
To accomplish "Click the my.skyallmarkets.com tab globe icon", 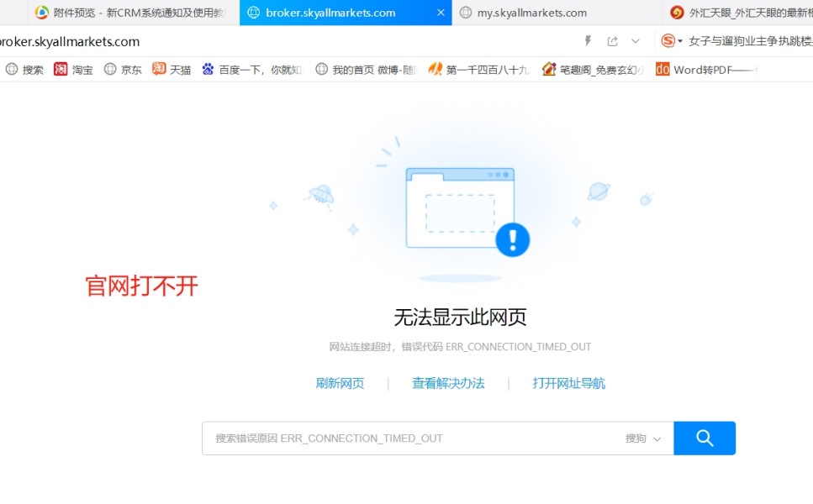I will coord(466,13).
